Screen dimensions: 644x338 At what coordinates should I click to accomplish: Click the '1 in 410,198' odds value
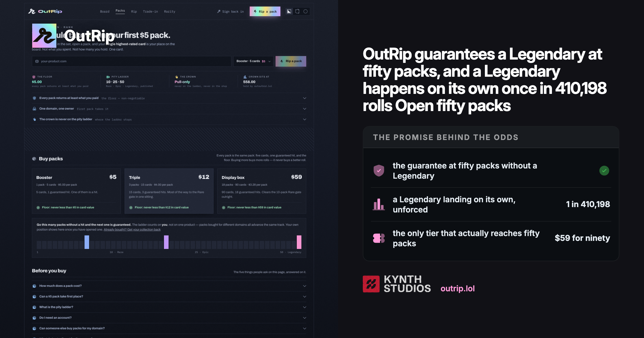click(588, 204)
